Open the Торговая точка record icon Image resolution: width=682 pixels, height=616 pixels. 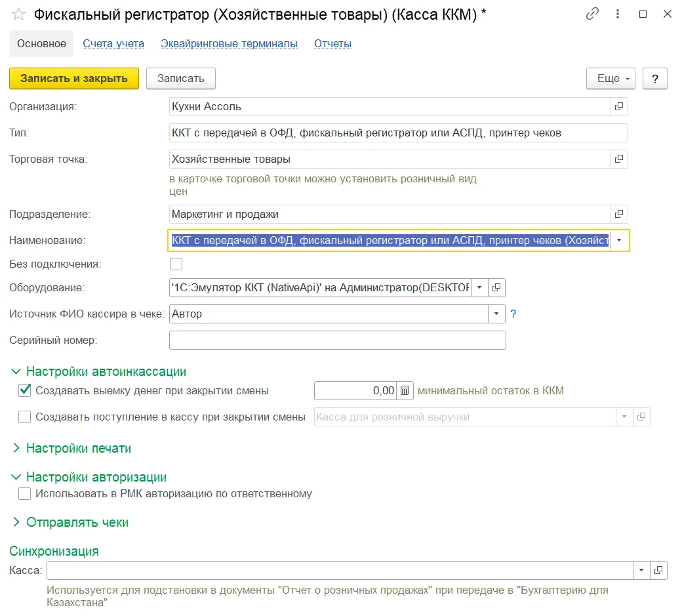(x=619, y=159)
